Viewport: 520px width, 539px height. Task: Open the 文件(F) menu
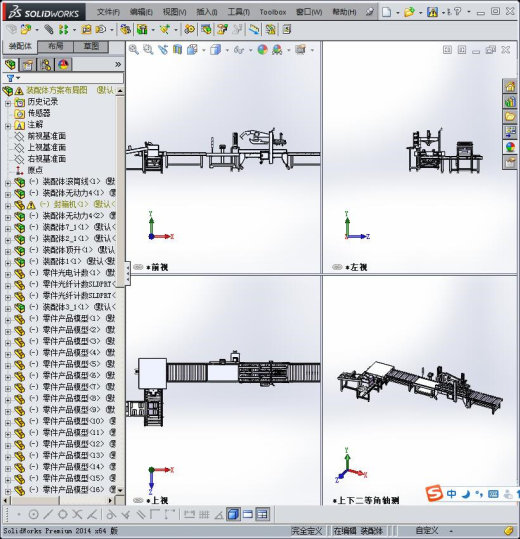coord(108,12)
